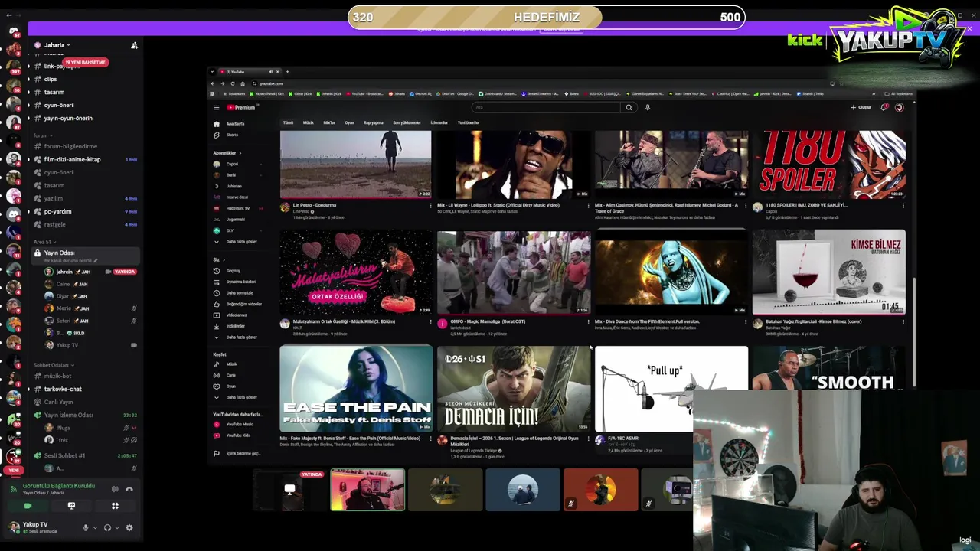Open a new browser tab with plus
Image resolution: width=980 pixels, height=551 pixels.
(287, 72)
